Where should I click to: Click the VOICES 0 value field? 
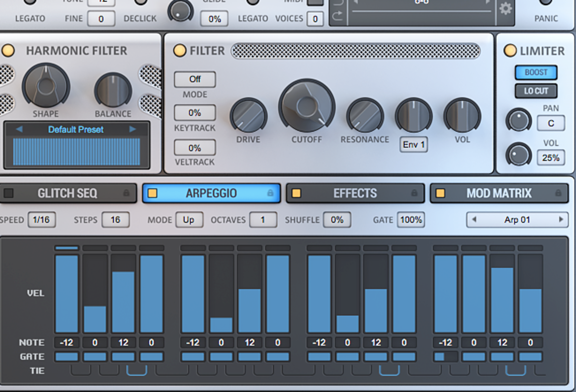coord(315,19)
